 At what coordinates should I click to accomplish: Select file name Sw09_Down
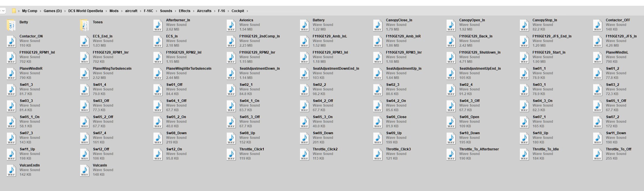323,133
